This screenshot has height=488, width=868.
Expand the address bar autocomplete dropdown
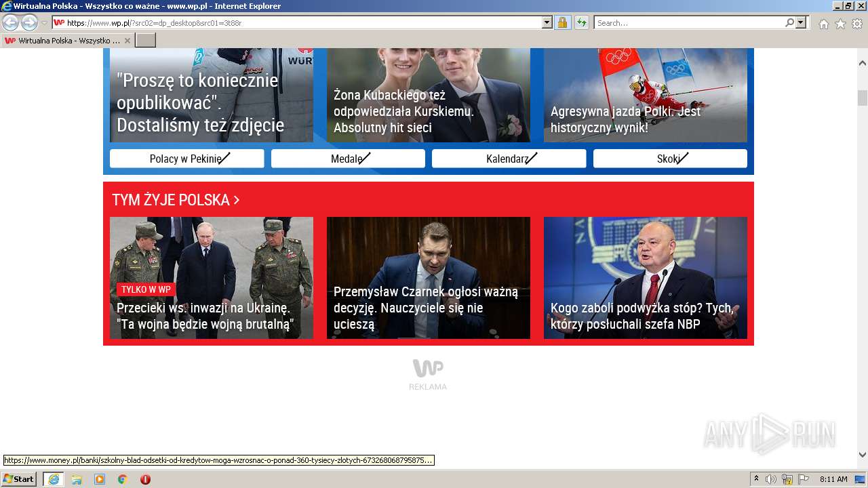pos(547,23)
